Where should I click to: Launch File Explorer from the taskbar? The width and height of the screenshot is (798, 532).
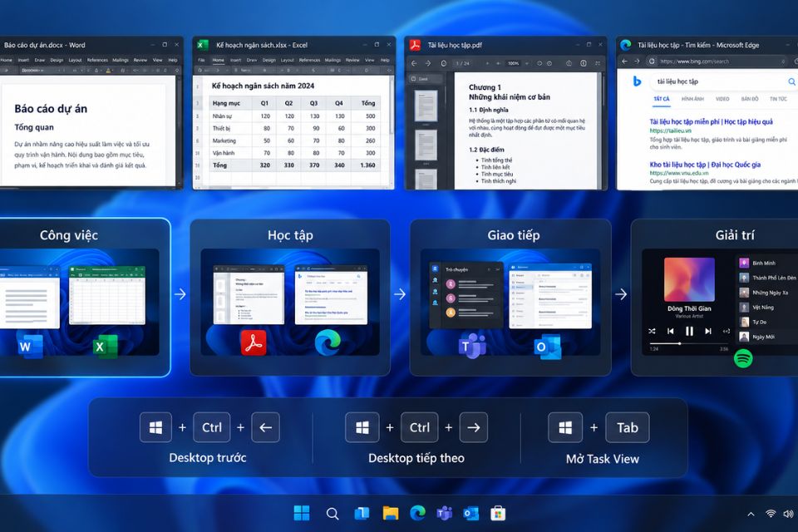click(x=391, y=513)
